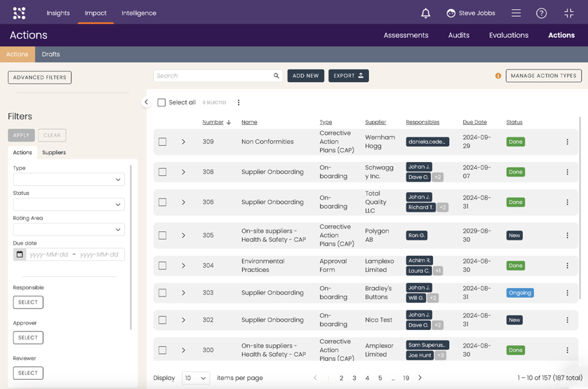
Task: Expand row 304 Environmental Practices
Action: click(183, 266)
